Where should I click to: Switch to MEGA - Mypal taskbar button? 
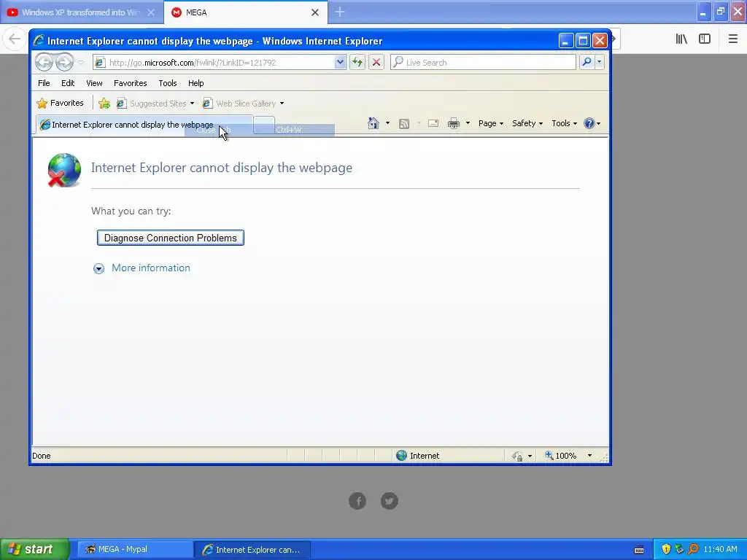[x=135, y=550]
